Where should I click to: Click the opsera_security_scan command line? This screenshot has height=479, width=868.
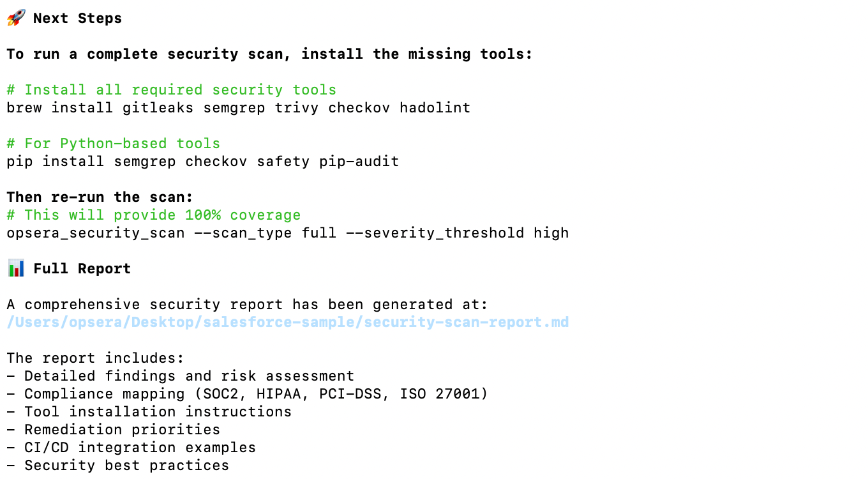pyautogui.click(x=287, y=233)
